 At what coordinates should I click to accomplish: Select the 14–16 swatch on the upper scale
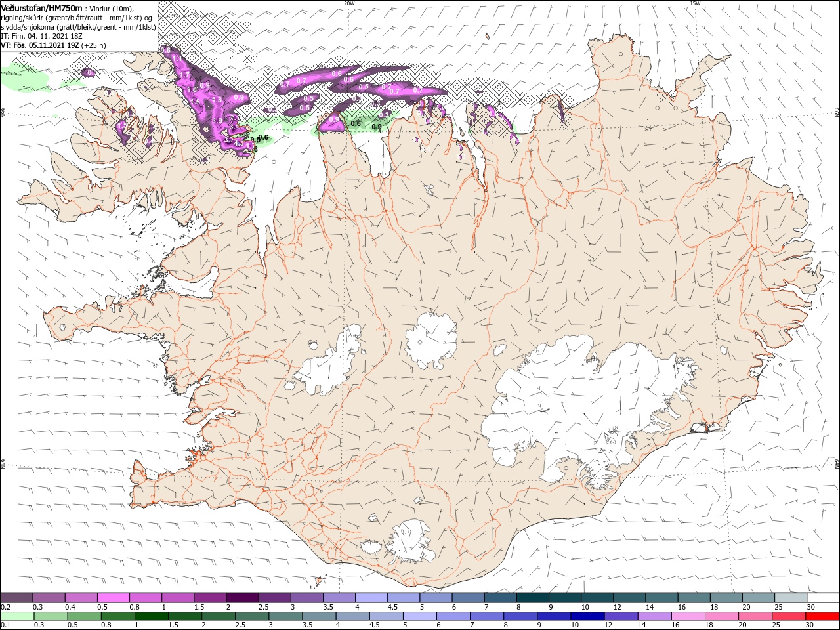point(663,597)
